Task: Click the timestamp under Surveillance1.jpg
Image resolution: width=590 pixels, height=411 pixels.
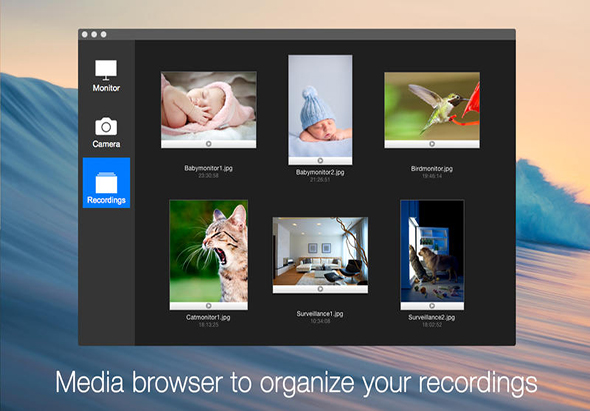Action: coord(320,321)
